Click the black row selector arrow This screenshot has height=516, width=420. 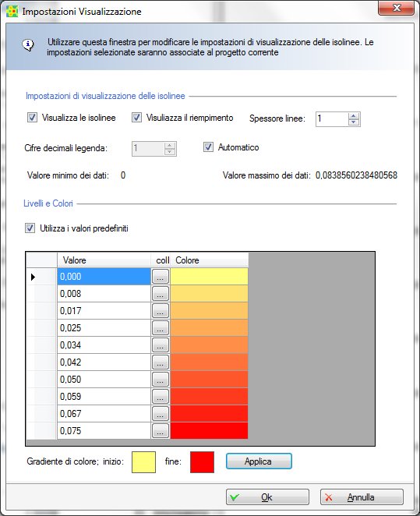33,277
